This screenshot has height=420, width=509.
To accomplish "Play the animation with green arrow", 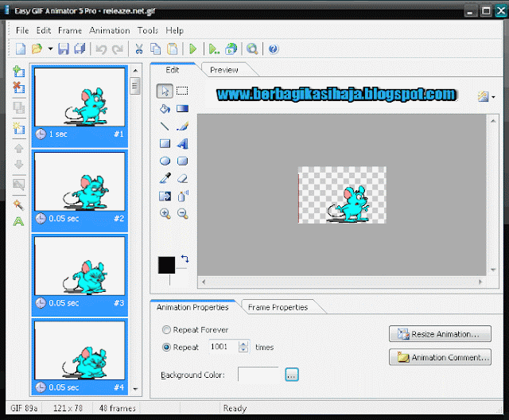I will (193, 49).
